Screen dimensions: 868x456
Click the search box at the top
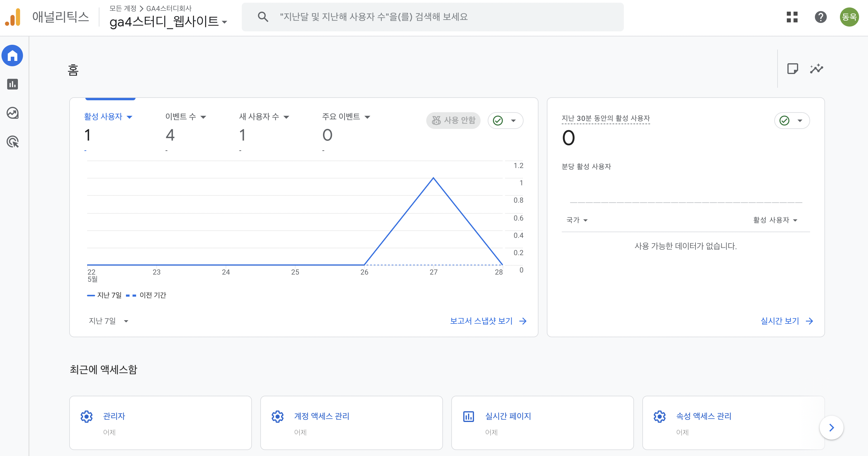tap(432, 17)
